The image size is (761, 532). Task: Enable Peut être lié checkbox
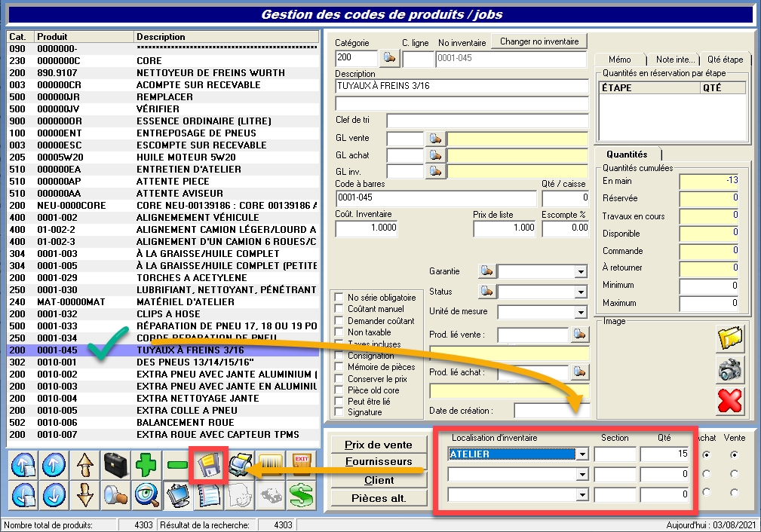pos(339,401)
